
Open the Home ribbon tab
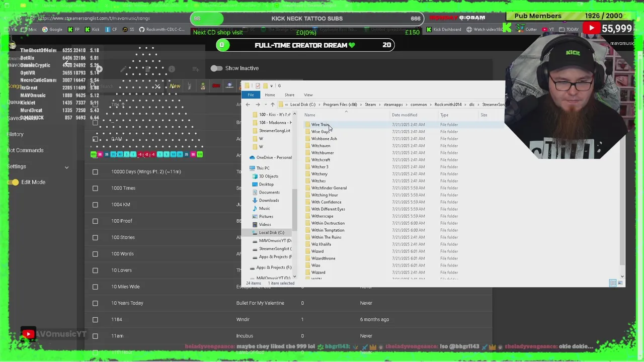(270, 95)
